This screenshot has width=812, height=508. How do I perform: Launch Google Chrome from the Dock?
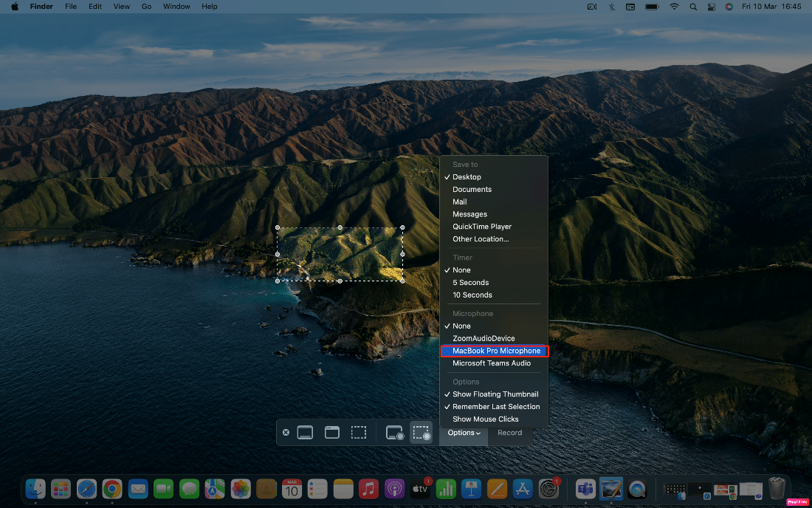(112, 488)
